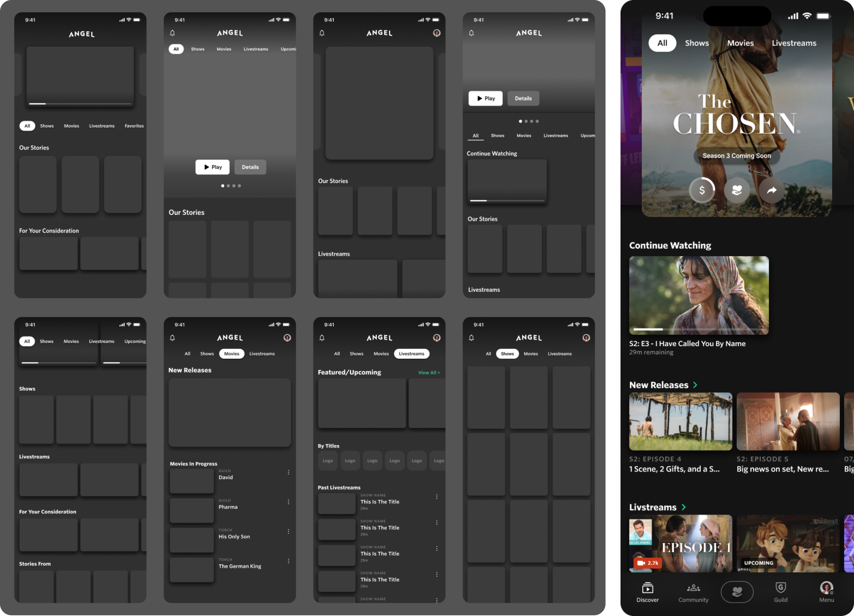Open the Menu profile avatar in bottom navigation
The image size is (854, 616).
(x=826, y=593)
